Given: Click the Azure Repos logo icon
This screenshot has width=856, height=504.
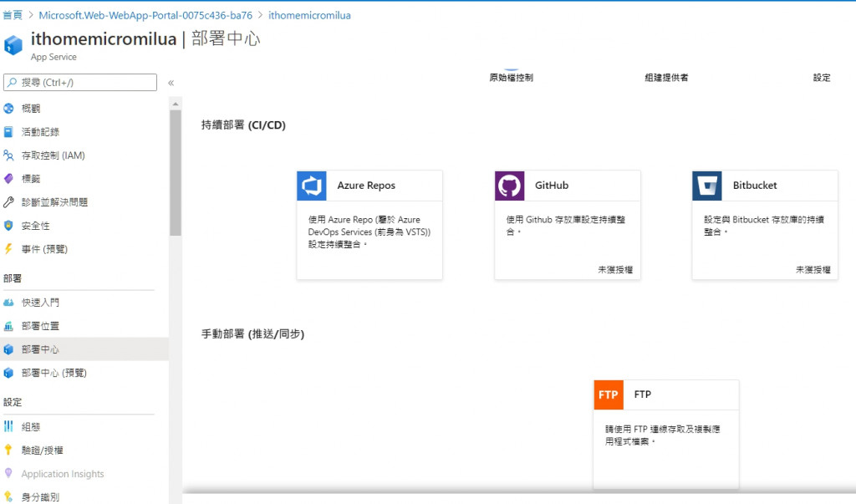Looking at the screenshot, I should 312,186.
